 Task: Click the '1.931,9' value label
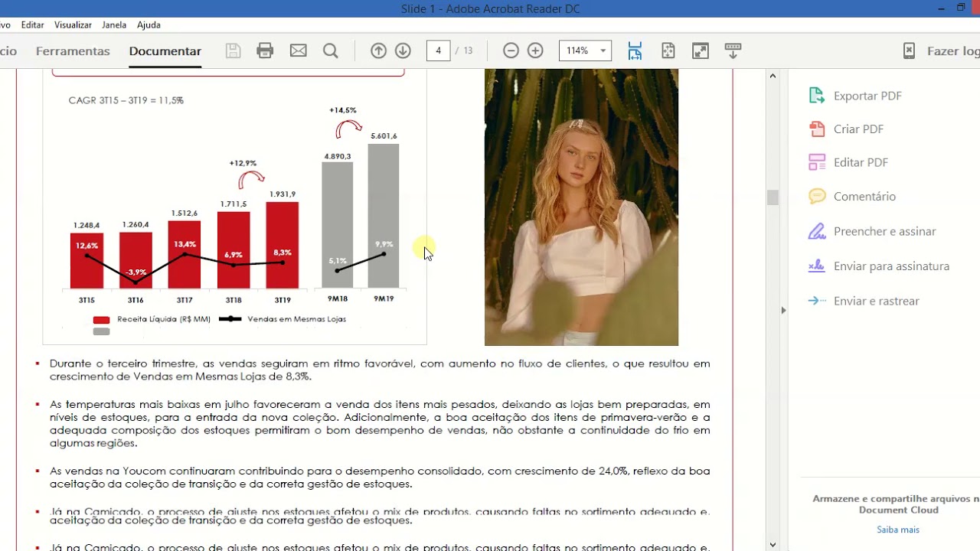pos(283,194)
